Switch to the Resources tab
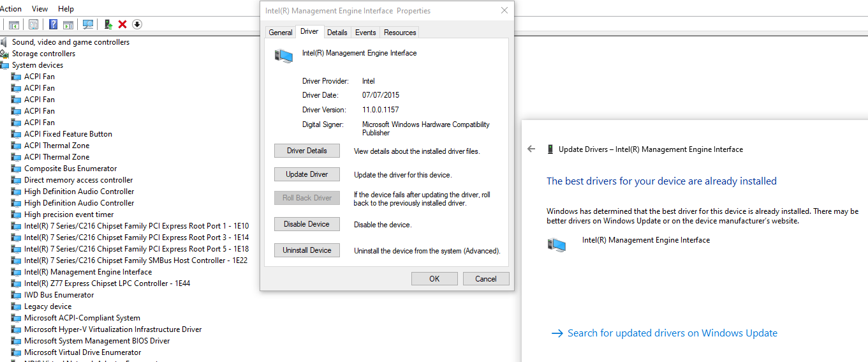Viewport: 868px width, 362px height. 400,33
